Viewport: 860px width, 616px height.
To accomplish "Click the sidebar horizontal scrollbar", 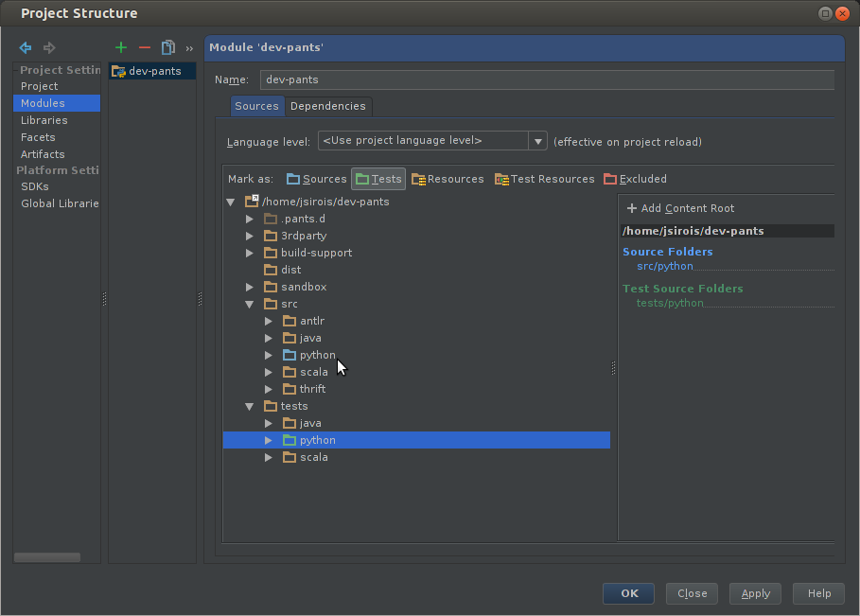I will pos(47,557).
